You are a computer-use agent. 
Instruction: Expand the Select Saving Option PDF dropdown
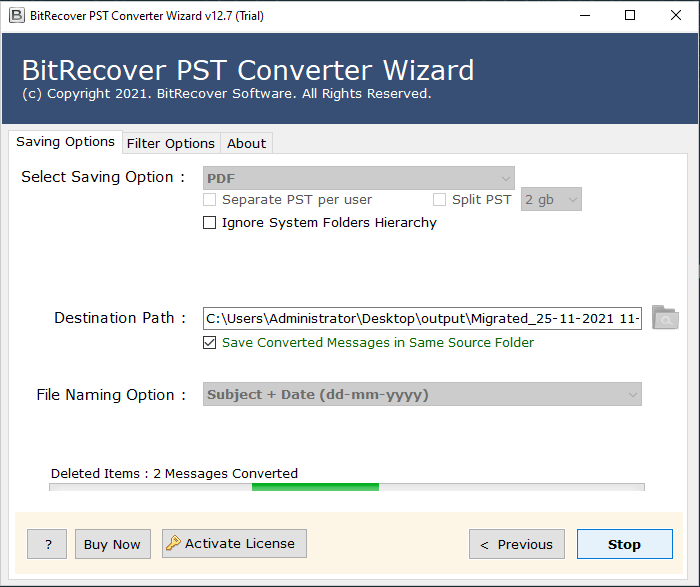pyautogui.click(x=359, y=178)
